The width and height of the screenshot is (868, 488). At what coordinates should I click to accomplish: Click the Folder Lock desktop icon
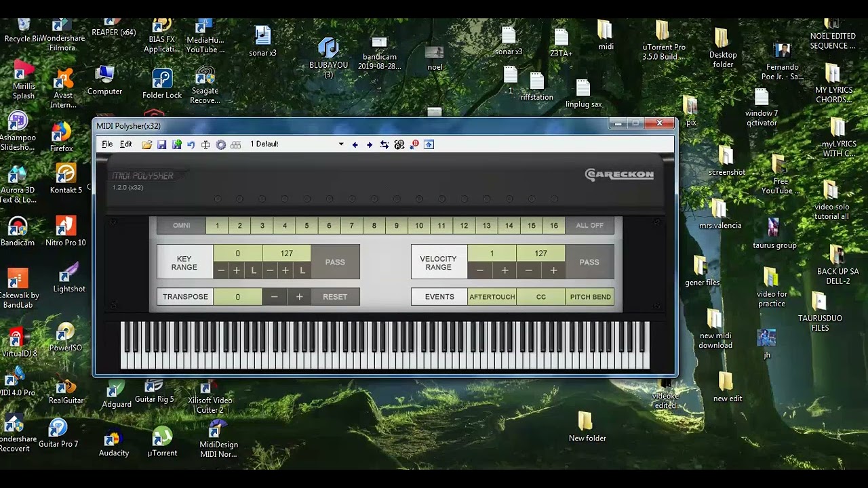162,84
